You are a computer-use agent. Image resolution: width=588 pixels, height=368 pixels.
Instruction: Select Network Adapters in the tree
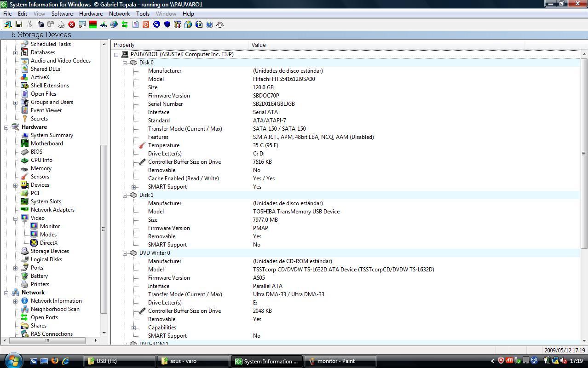coord(52,210)
